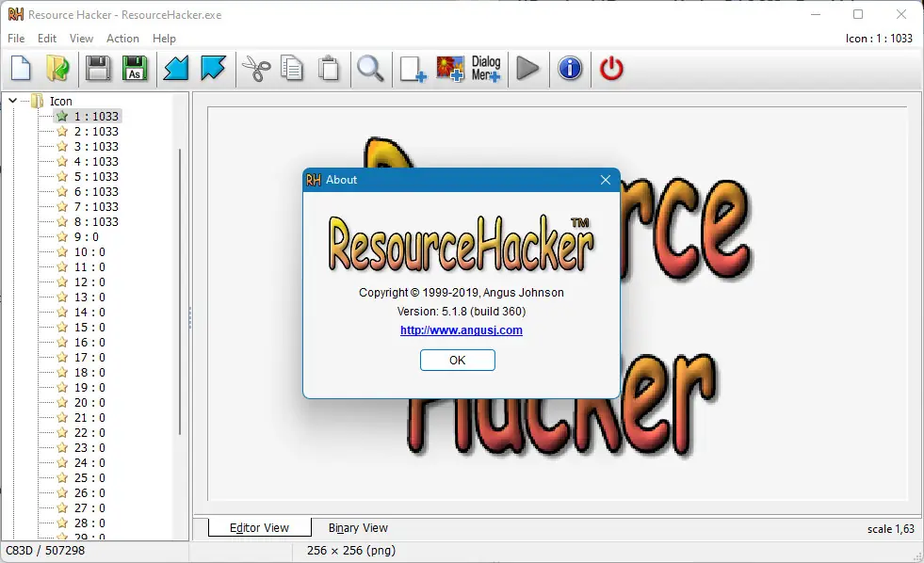The image size is (924, 563).
Task: Select tree item 10 : 0
Action: click(89, 252)
